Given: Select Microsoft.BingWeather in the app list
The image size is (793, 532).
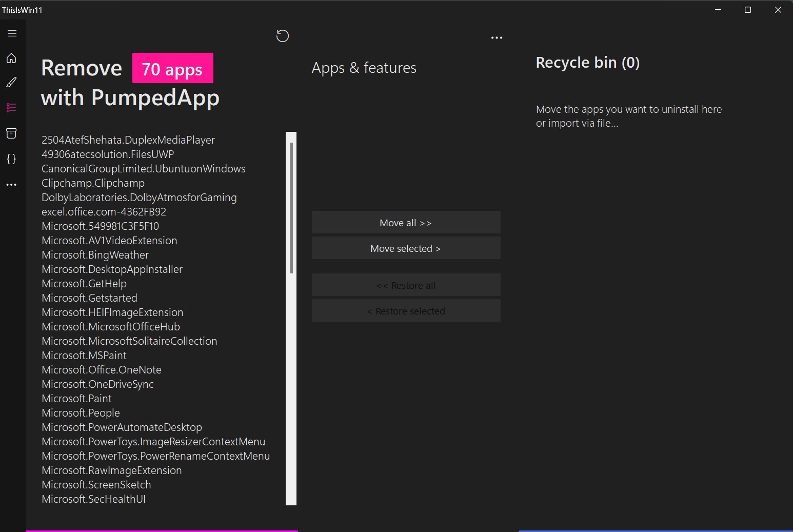Looking at the screenshot, I should 95,255.
